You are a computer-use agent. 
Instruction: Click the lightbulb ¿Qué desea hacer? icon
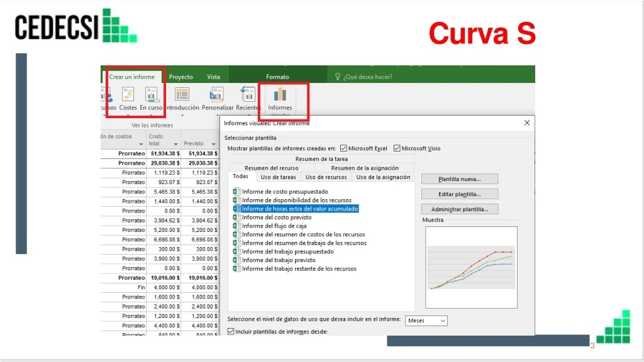(x=338, y=77)
